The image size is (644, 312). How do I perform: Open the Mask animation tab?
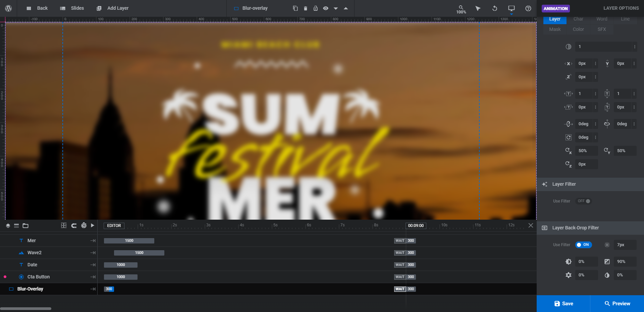point(555,29)
